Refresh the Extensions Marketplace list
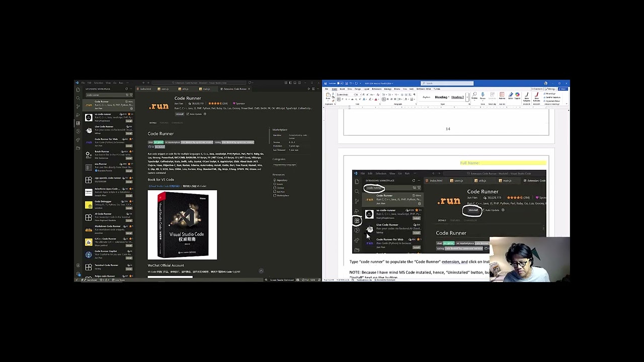The height and width of the screenshot is (362, 644). (127, 89)
